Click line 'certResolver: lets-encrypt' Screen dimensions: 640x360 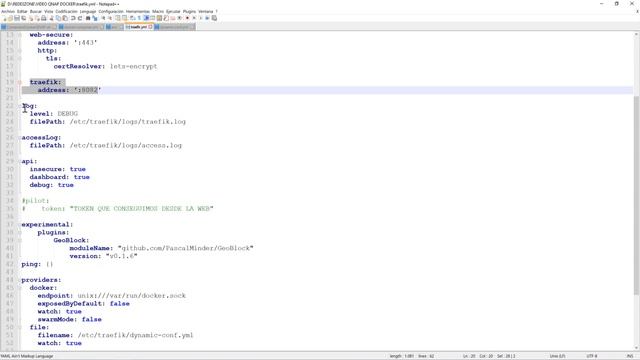point(105,66)
